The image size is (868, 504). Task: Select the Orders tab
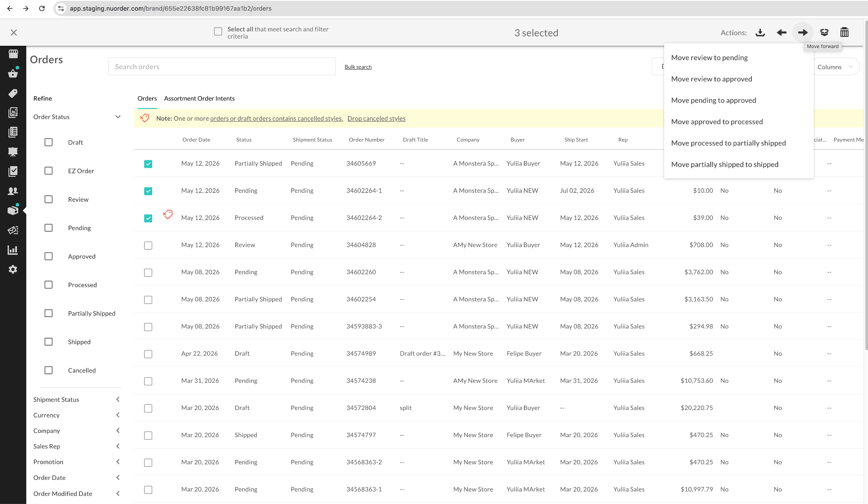pos(147,98)
